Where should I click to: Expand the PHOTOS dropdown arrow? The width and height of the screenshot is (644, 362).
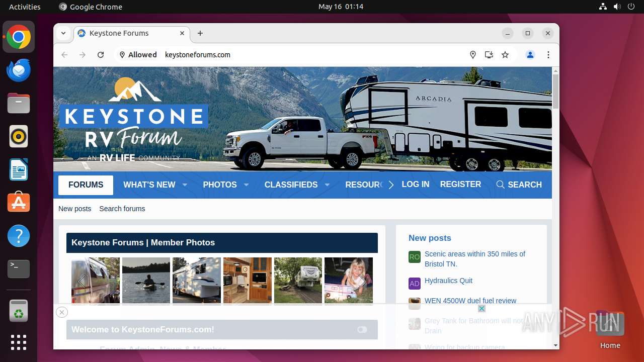click(x=246, y=185)
